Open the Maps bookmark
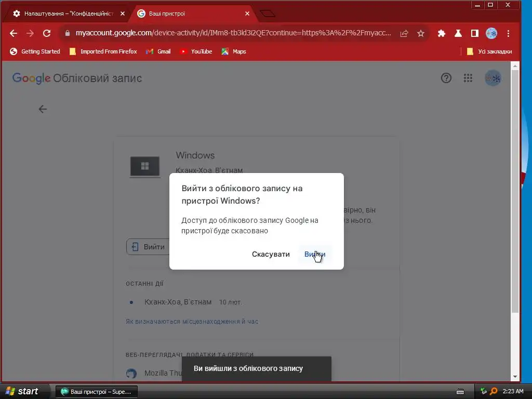The image size is (532, 399). 234,51
